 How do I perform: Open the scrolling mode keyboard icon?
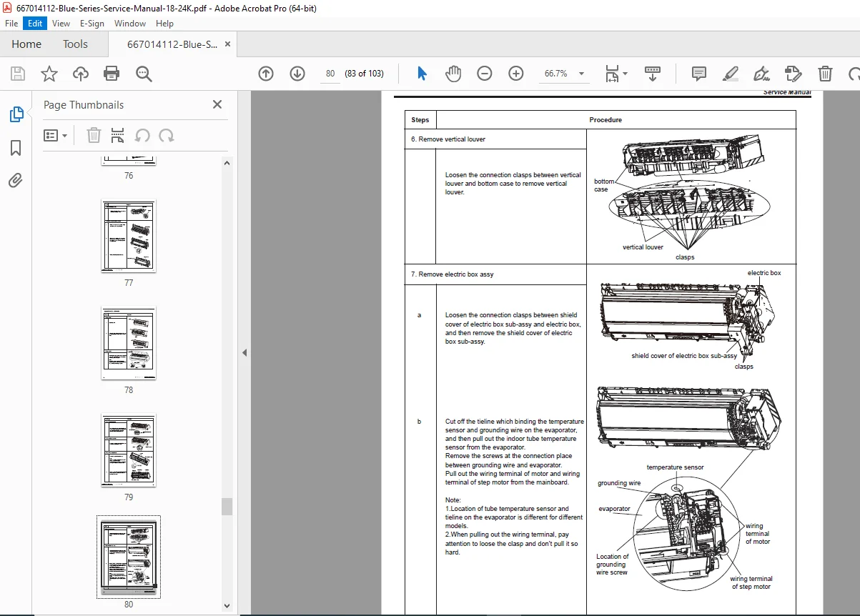click(x=653, y=73)
